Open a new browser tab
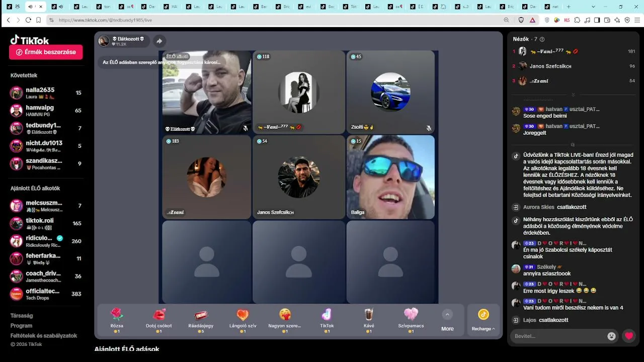 coord(569,7)
